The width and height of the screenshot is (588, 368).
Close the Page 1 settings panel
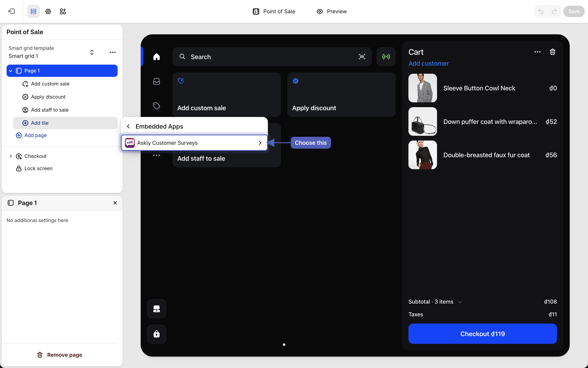pos(115,203)
